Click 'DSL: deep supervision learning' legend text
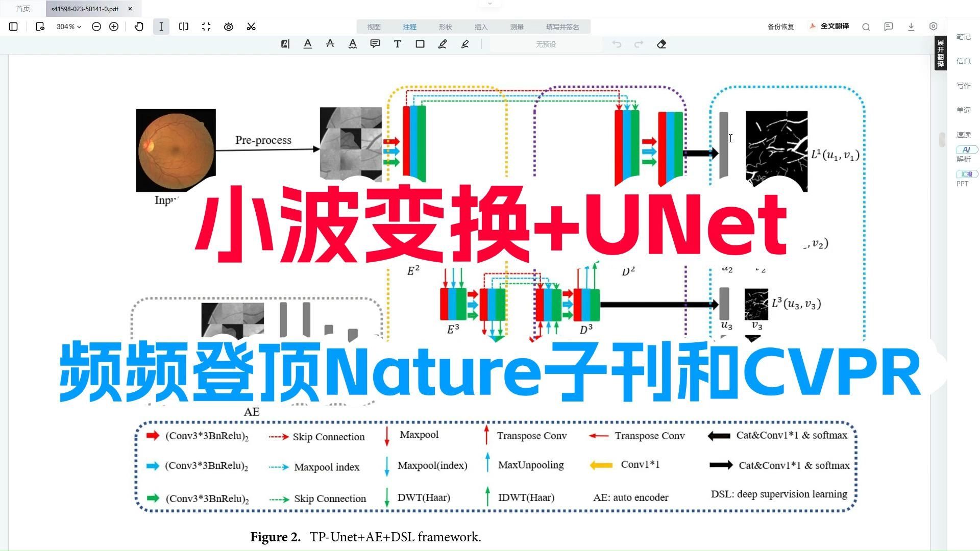 click(x=779, y=494)
